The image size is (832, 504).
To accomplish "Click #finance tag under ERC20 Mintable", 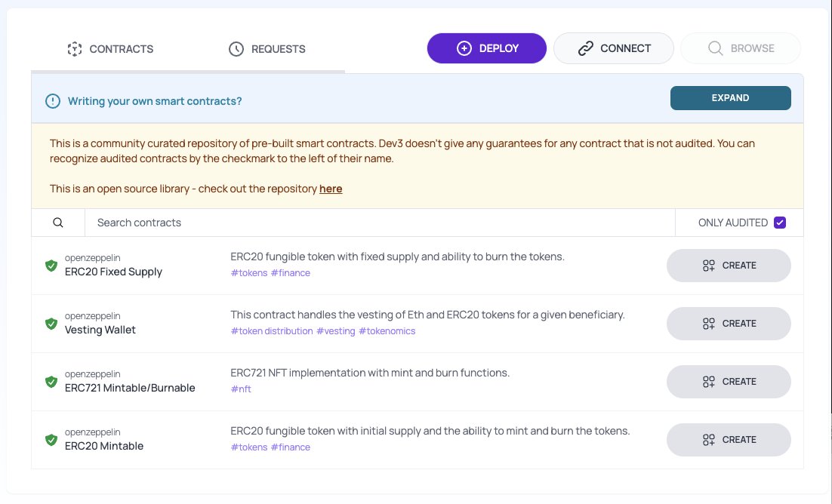I will [x=290, y=447].
